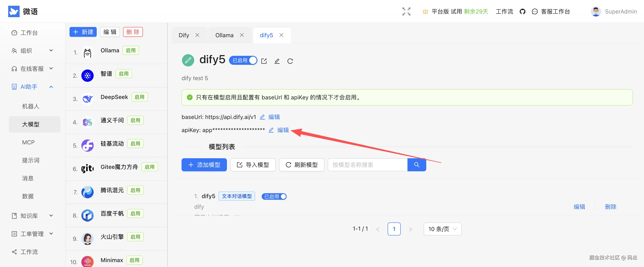Click the 新建 button to create new model
Viewport: 644px width, 267px height.
83,32
